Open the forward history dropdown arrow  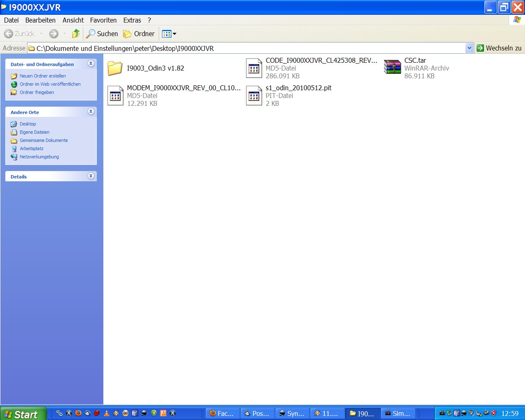[x=64, y=34]
